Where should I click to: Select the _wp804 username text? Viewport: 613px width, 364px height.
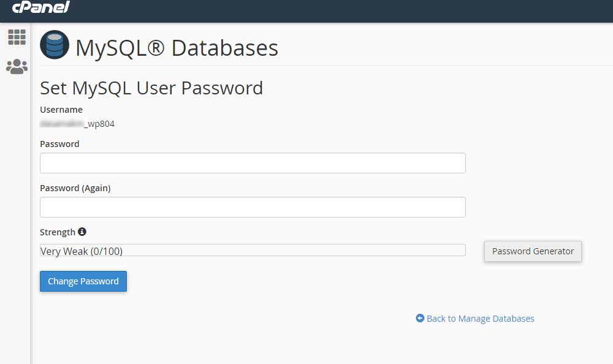pyautogui.click(x=99, y=124)
